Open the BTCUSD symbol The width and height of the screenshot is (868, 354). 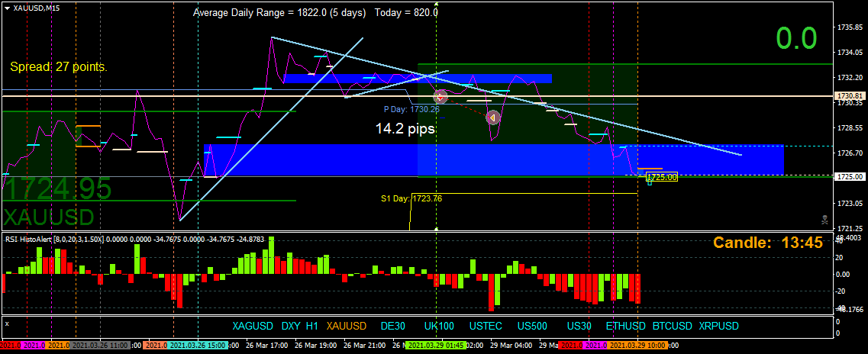tap(672, 326)
